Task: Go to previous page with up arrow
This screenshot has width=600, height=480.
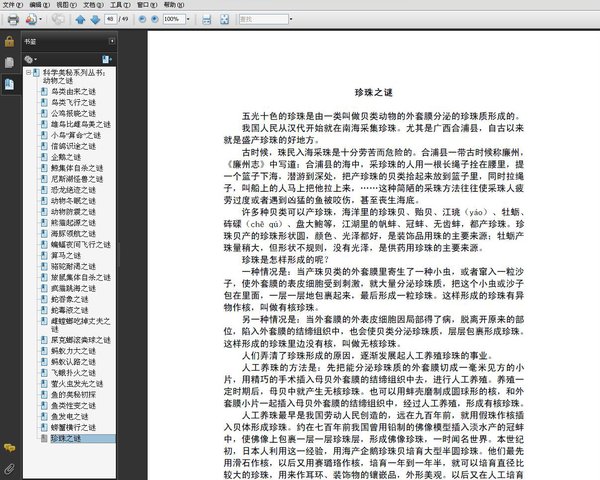Action: click(80, 19)
